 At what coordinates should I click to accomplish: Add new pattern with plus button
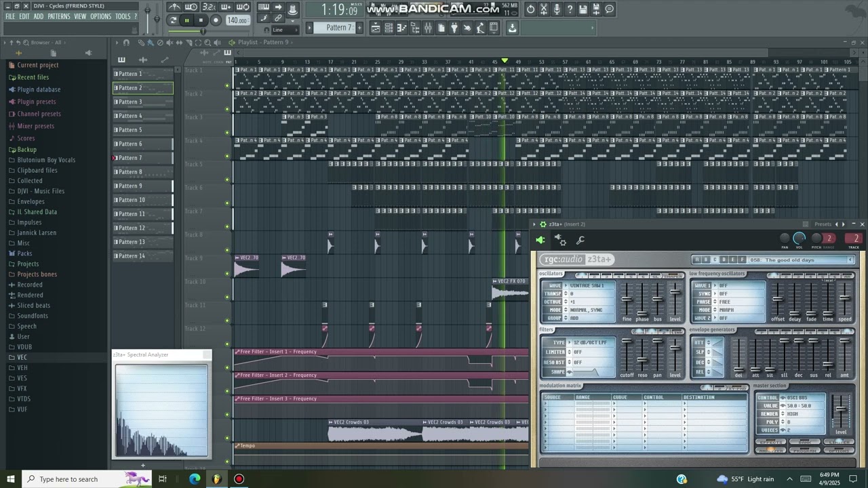tap(359, 28)
